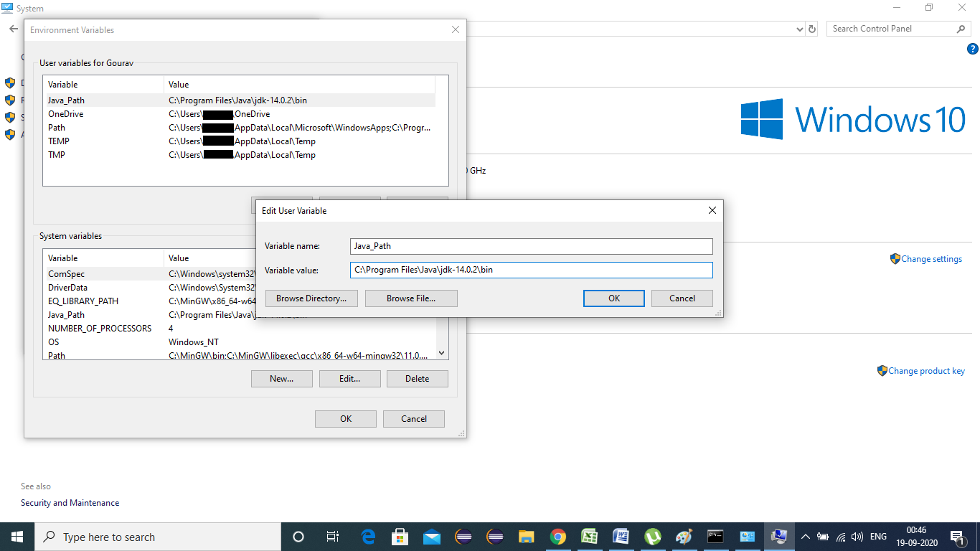The height and width of the screenshot is (551, 980).
Task: Go back using System window arrow
Action: pyautogui.click(x=13, y=29)
